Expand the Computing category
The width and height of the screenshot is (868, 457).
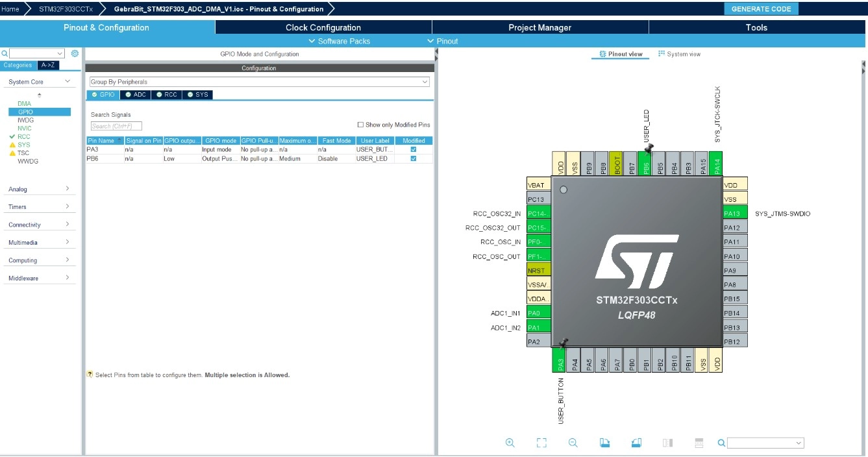point(68,260)
